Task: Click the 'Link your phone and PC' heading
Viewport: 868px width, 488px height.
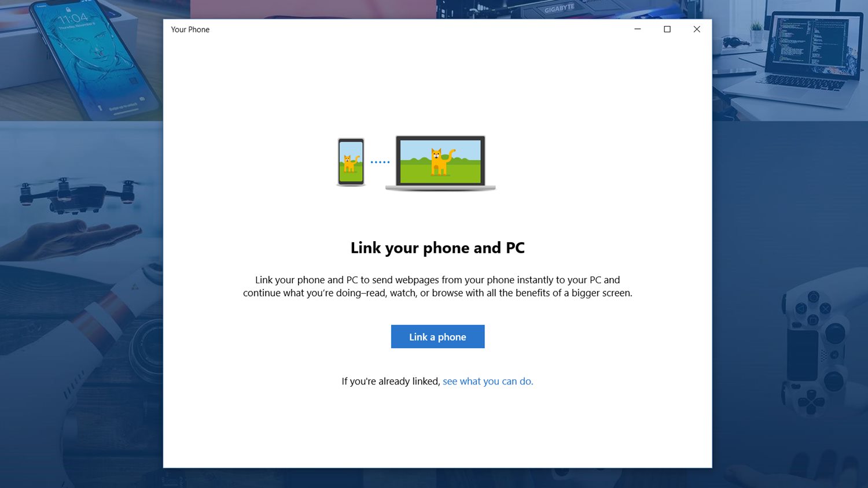Action: pyautogui.click(x=437, y=247)
